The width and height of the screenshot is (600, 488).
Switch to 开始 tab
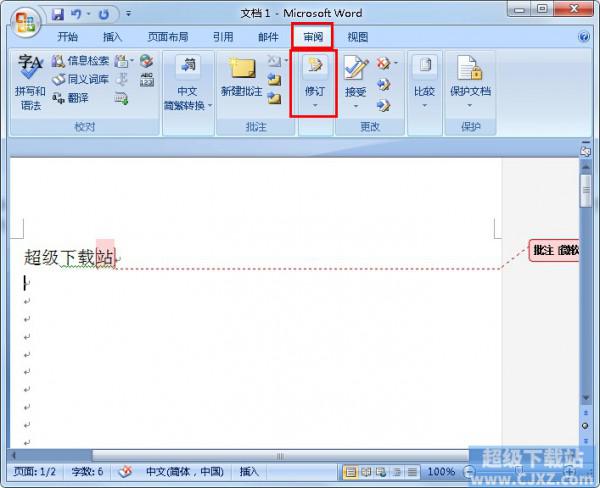coord(67,37)
